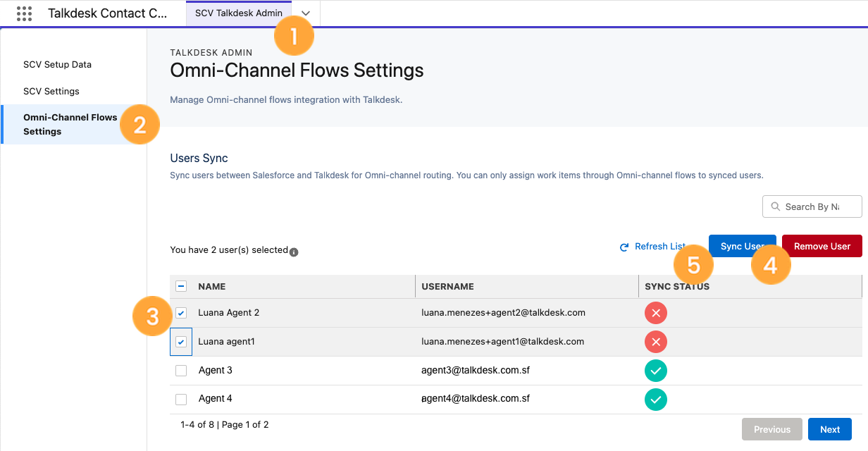The width and height of the screenshot is (868, 451).
Task: Click the Users Sync section heading
Action: [199, 159]
